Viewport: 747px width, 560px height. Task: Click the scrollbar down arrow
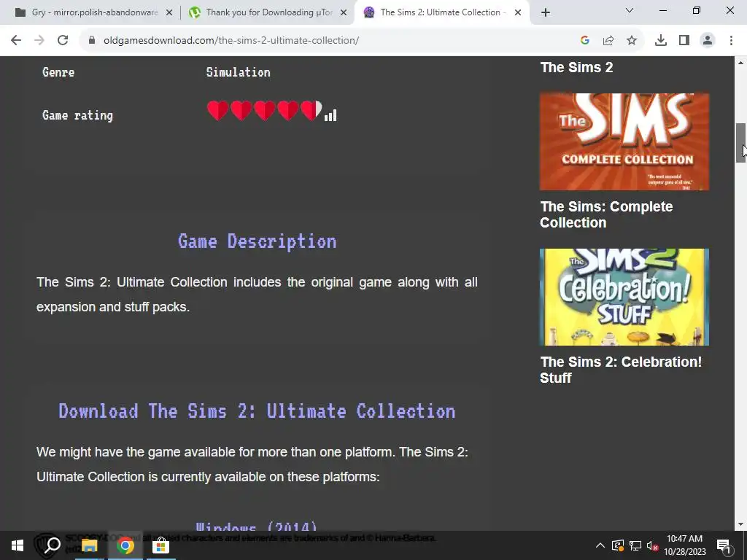pos(740,525)
